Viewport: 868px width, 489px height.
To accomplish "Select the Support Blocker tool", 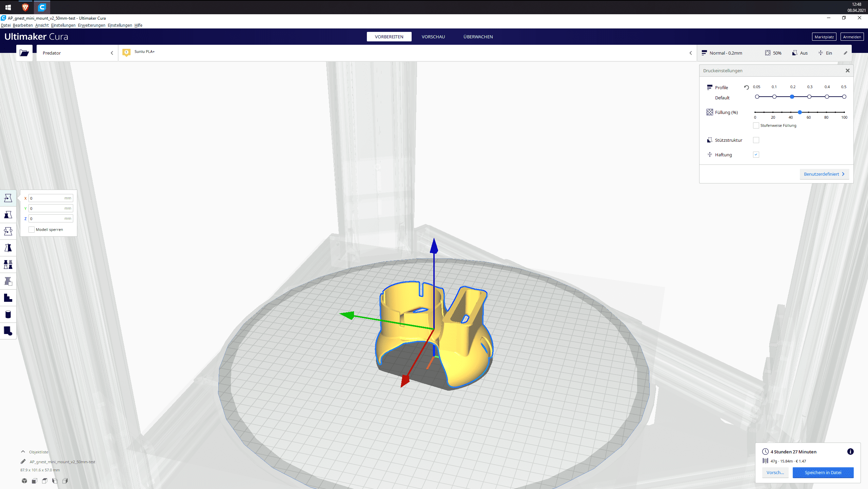I will pos(8,281).
